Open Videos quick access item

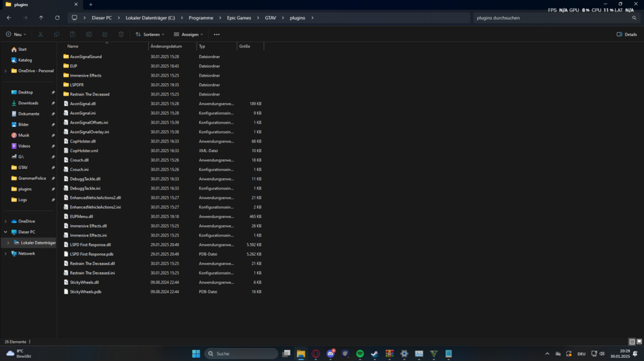[x=24, y=146]
